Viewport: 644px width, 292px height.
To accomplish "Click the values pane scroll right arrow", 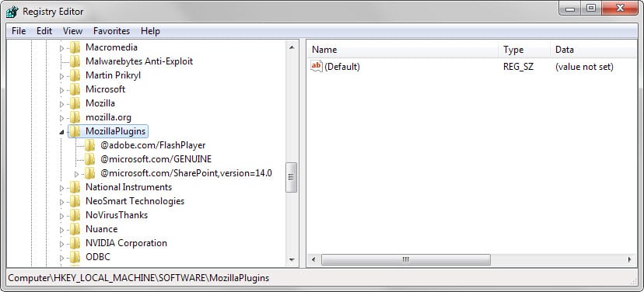I will click(x=630, y=259).
